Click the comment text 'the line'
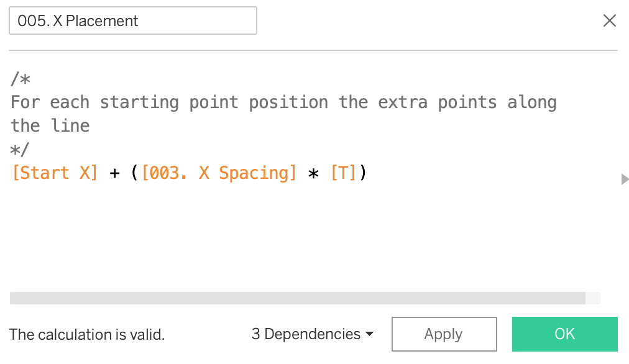629x364 pixels. click(50, 126)
